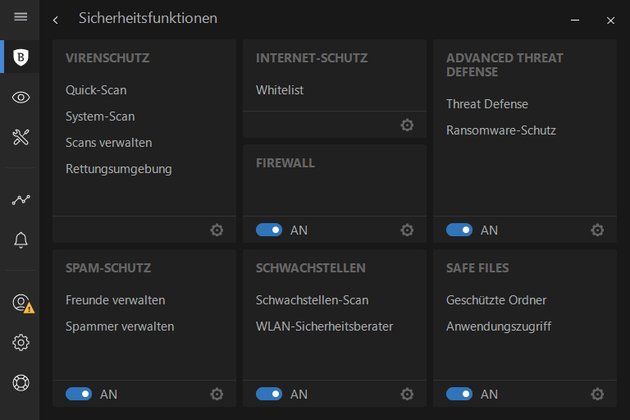Start a System-Scan
630x420 pixels.
coord(100,117)
